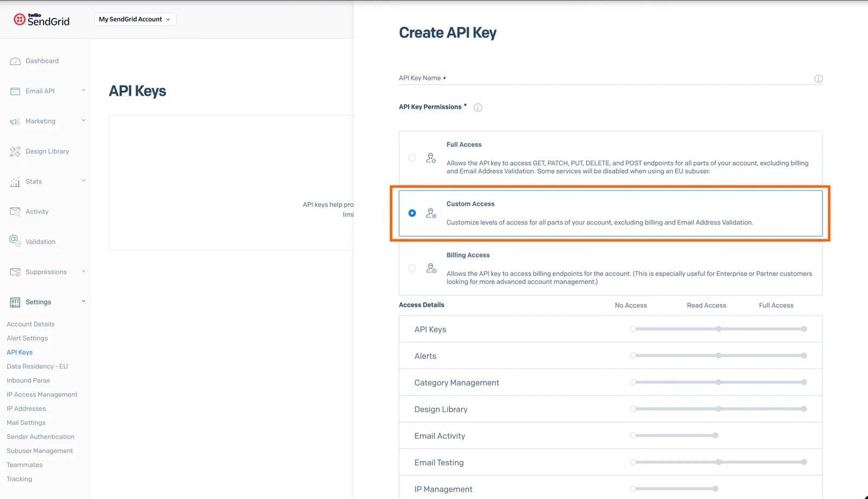Select the Full Access radio button
The width and height of the screenshot is (868, 499).
click(412, 158)
